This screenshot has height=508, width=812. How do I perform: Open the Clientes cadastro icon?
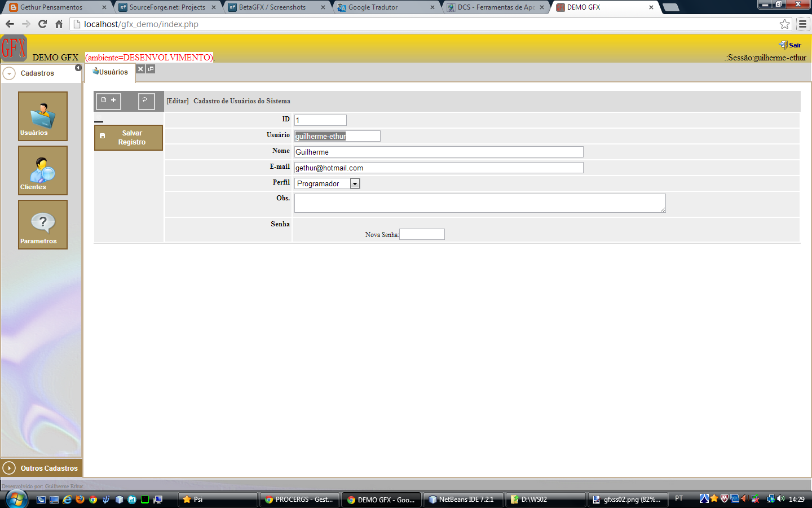click(x=42, y=170)
